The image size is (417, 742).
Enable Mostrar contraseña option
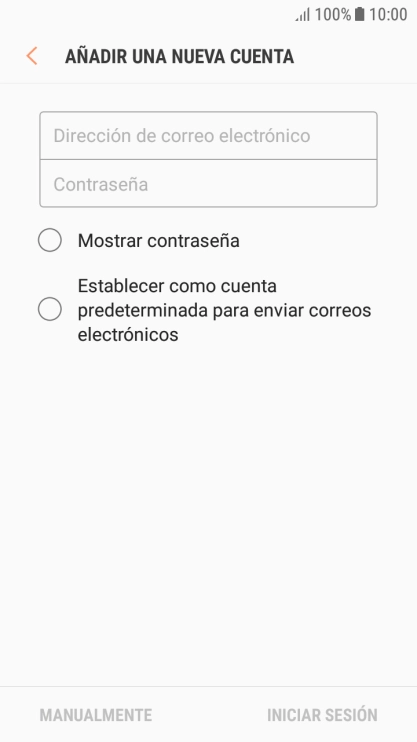tap(50, 240)
